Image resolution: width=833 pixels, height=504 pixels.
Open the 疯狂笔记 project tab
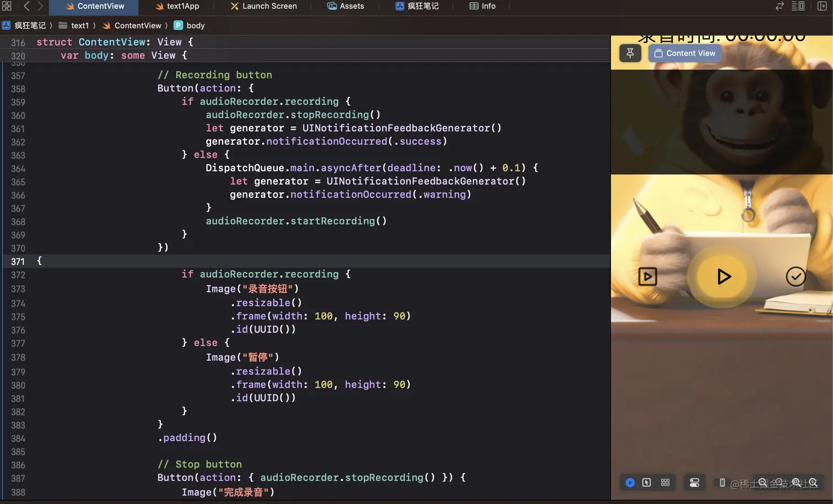pos(417,6)
